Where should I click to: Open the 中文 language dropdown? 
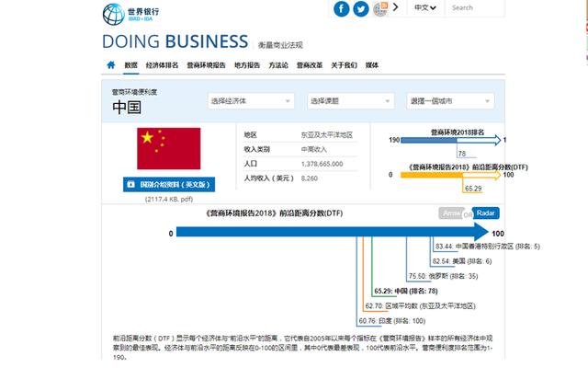click(x=424, y=7)
